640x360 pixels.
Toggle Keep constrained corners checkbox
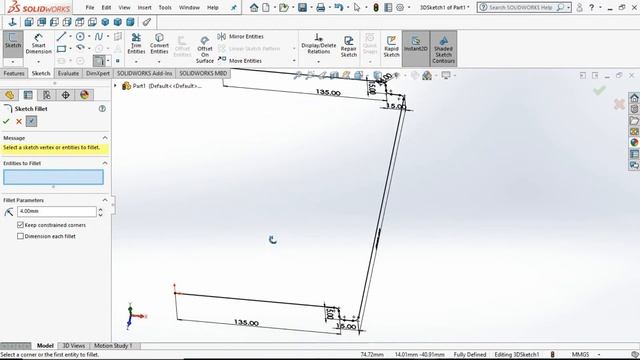point(20,225)
